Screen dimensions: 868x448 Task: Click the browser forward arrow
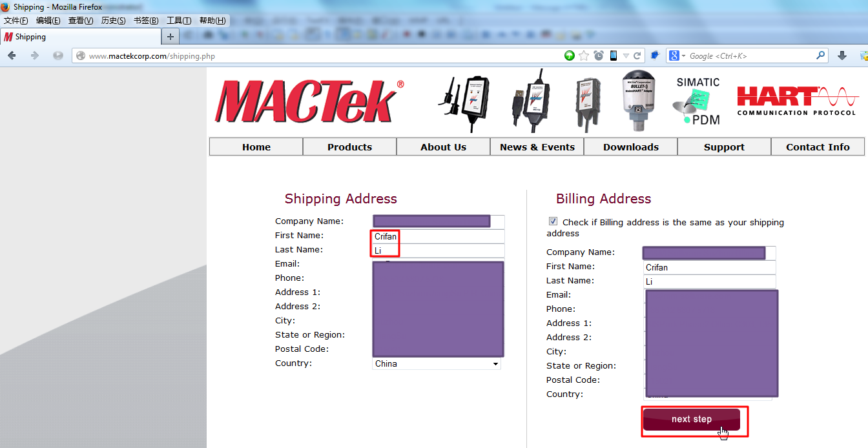(35, 56)
